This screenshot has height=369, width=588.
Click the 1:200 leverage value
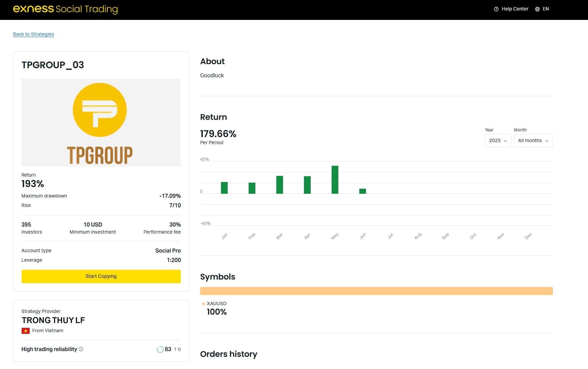174,260
